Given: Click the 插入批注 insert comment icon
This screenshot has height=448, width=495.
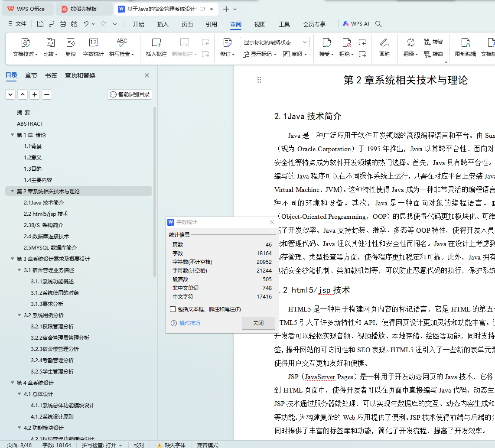Looking at the screenshot, I should [x=156, y=43].
